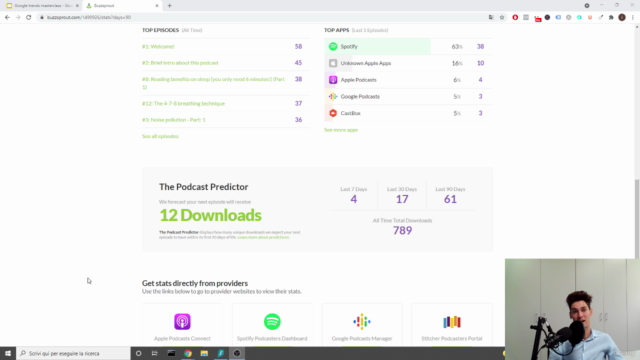Click Learn more about predictions link
The image size is (640, 360).
click(x=263, y=237)
